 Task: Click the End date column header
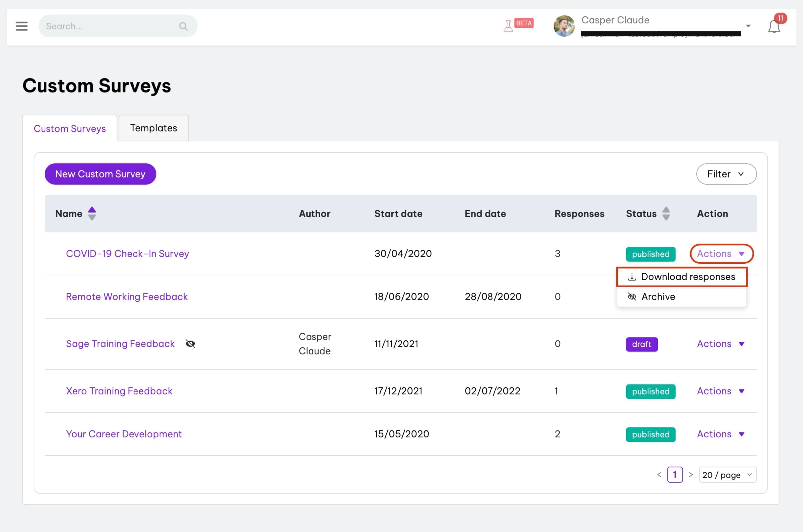pos(485,213)
